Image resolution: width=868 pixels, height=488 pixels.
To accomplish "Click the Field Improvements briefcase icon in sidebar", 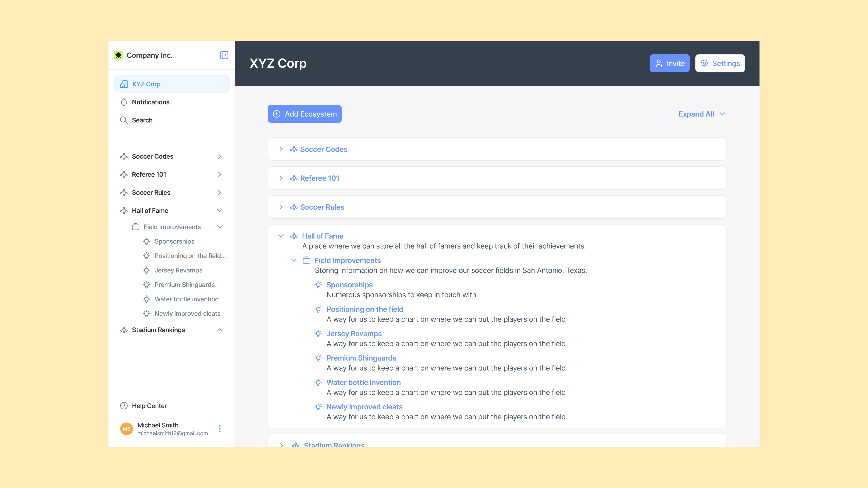I will coord(135,227).
